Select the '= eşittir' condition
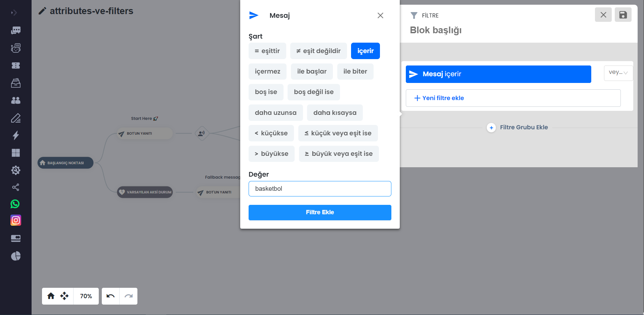Viewport: 644px width, 315px height. click(x=267, y=51)
